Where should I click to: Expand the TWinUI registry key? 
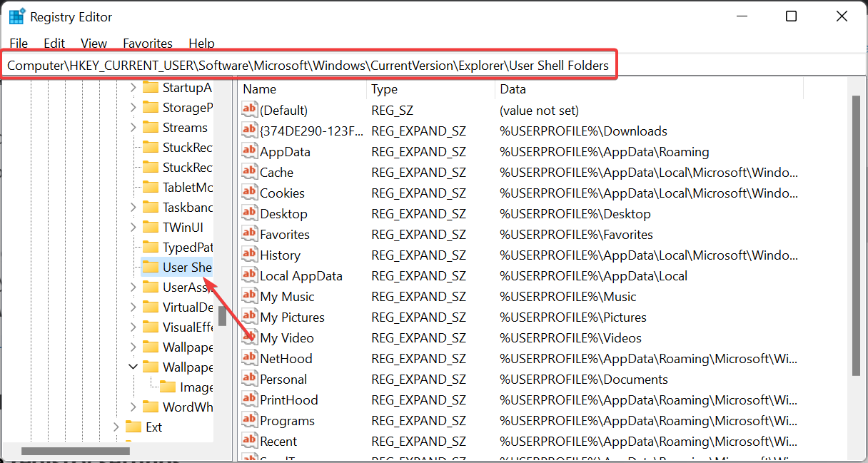point(133,227)
